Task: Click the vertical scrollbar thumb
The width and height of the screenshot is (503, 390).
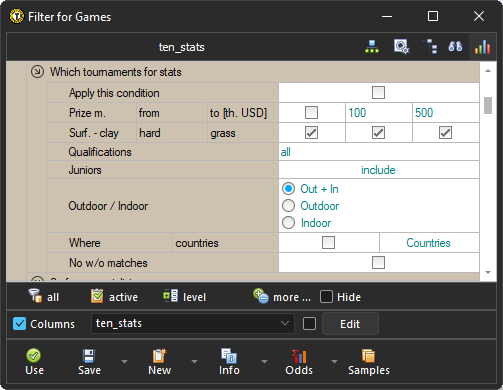Action: (488, 105)
